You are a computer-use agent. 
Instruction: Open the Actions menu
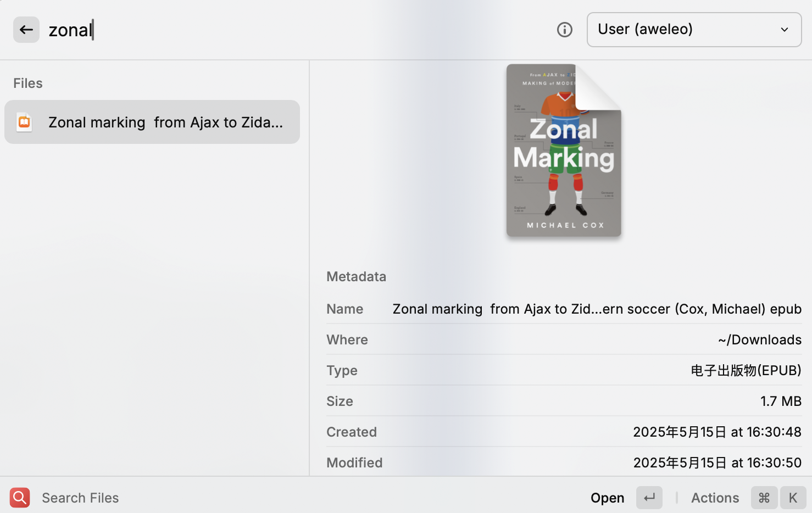pyautogui.click(x=715, y=498)
